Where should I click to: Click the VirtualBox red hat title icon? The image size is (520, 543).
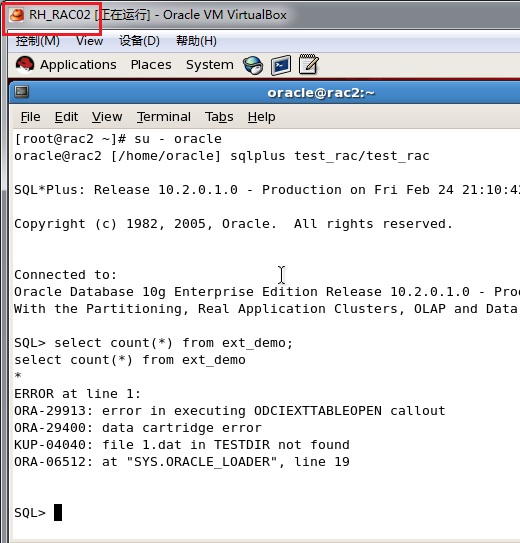[16, 15]
